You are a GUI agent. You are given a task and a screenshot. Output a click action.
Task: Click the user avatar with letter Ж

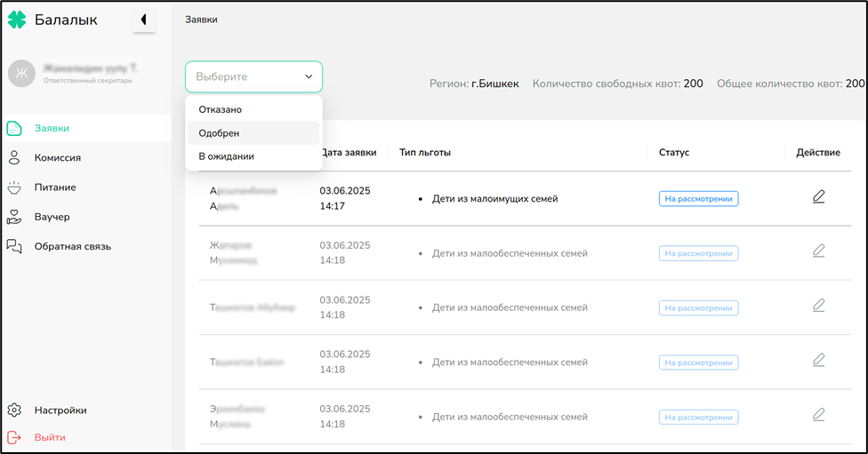(x=21, y=74)
